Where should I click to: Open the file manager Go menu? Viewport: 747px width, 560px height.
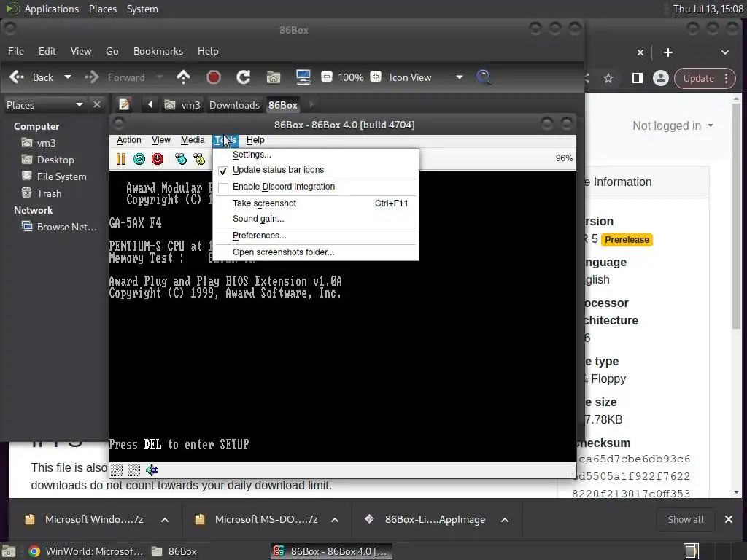pyautogui.click(x=112, y=51)
